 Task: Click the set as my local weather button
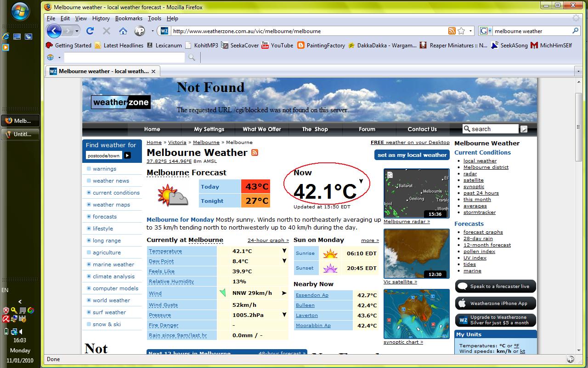pos(412,155)
